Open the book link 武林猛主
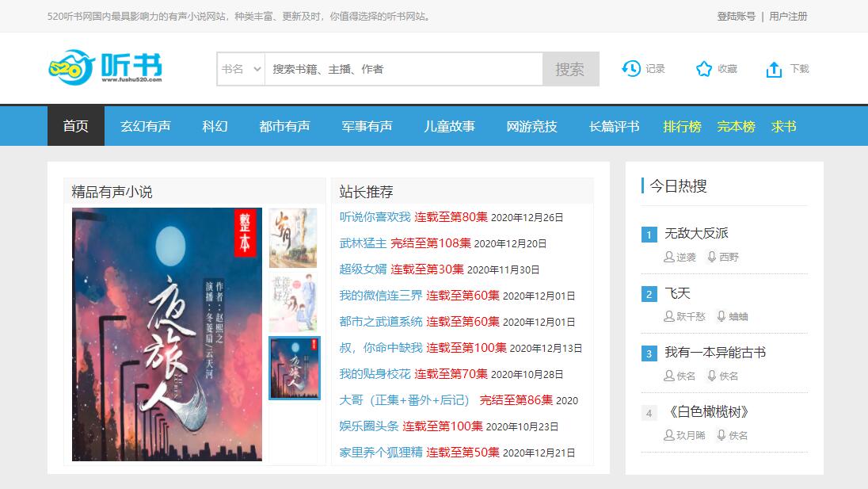868x489 pixels. [363, 243]
